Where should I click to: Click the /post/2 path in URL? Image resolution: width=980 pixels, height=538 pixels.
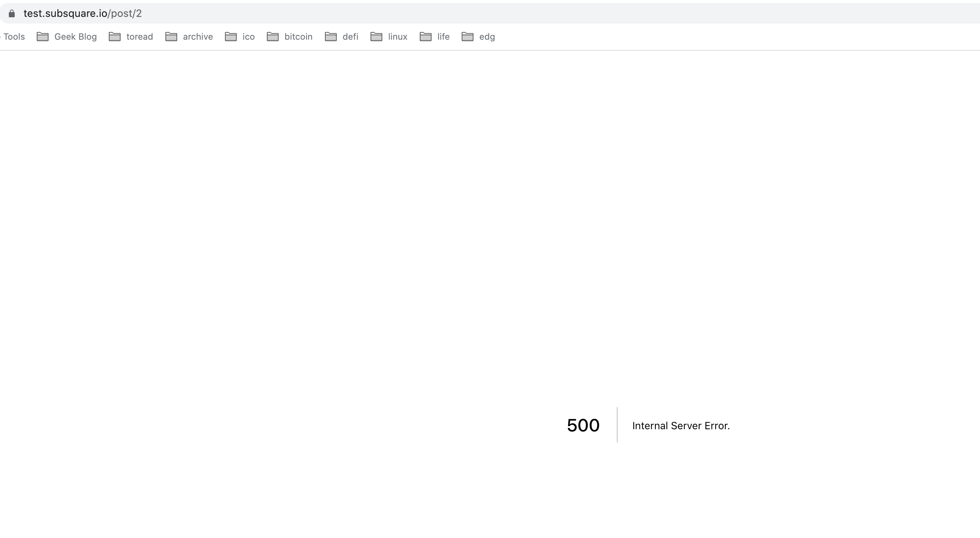coord(125,14)
